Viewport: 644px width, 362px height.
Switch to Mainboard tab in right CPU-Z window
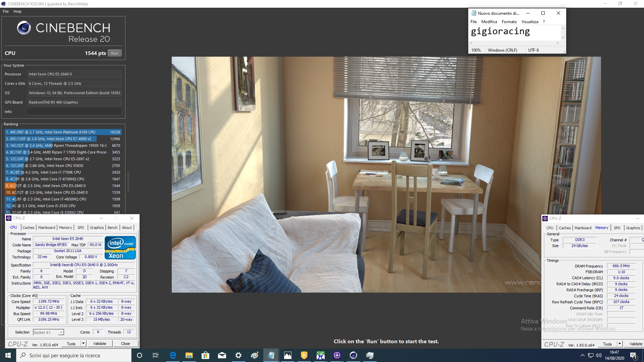click(583, 228)
